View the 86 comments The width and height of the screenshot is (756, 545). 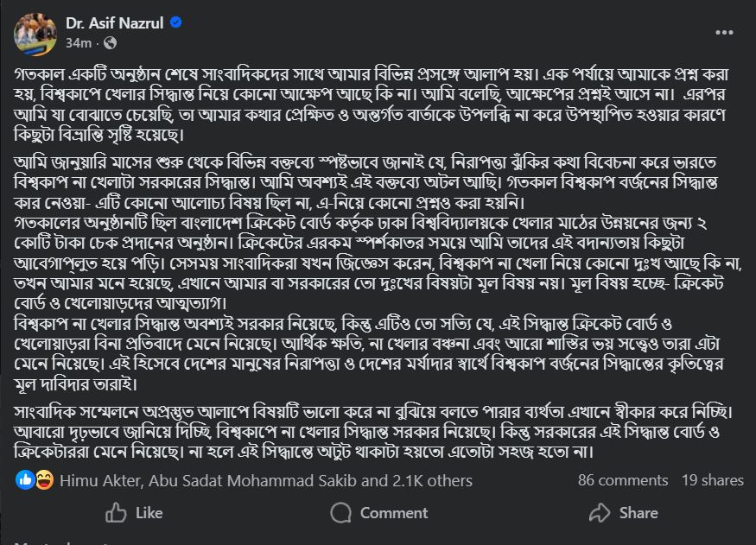(622, 480)
